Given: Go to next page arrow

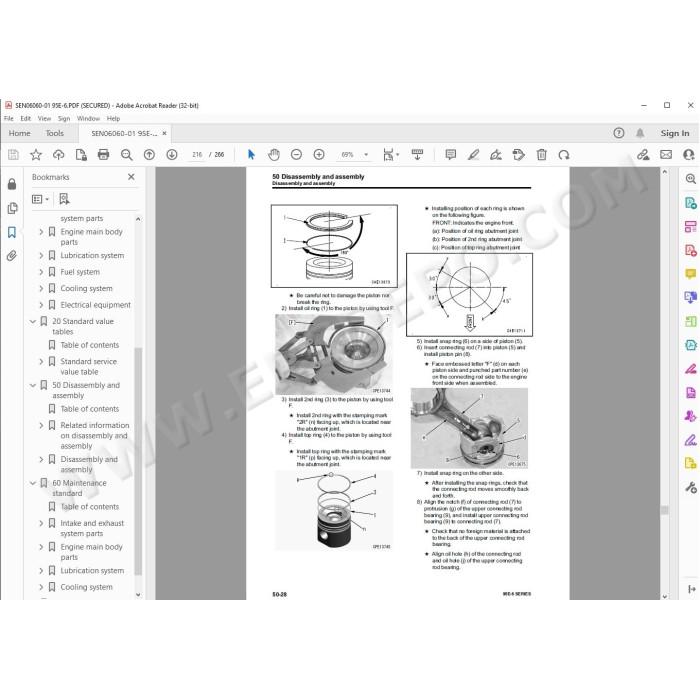Looking at the screenshot, I should click(172, 154).
